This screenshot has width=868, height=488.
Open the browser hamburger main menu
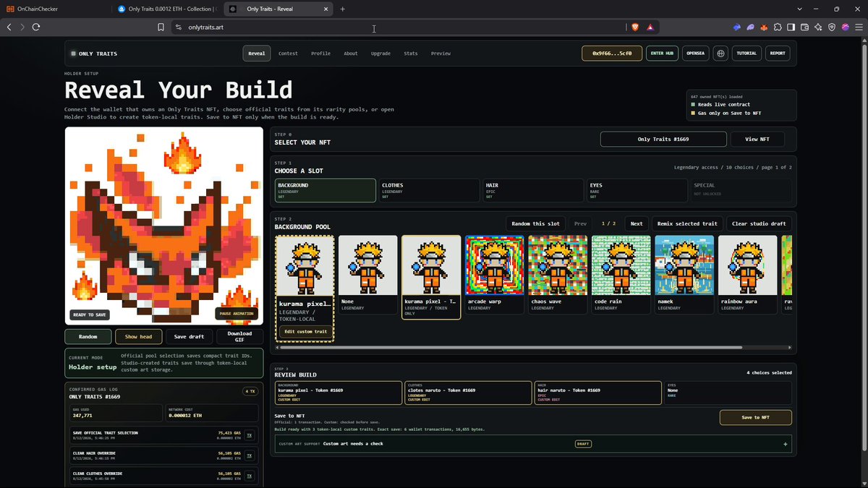tap(858, 27)
